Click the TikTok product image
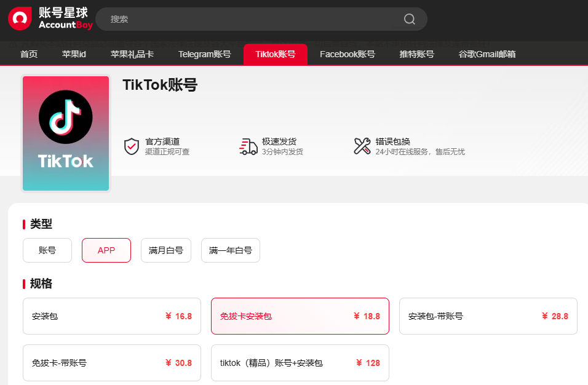The image size is (588, 385). click(66, 133)
